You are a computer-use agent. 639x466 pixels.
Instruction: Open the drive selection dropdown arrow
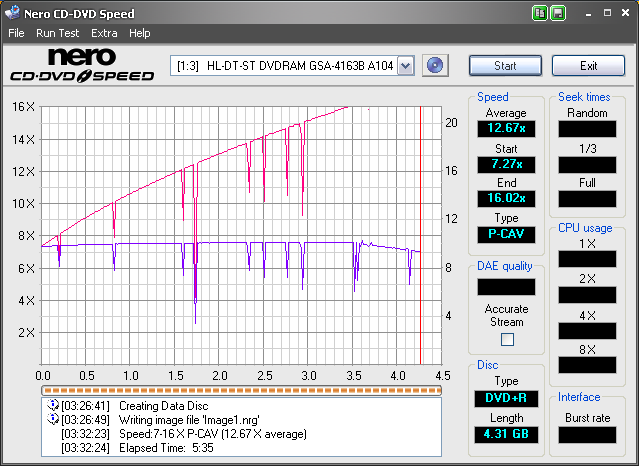pyautogui.click(x=405, y=66)
